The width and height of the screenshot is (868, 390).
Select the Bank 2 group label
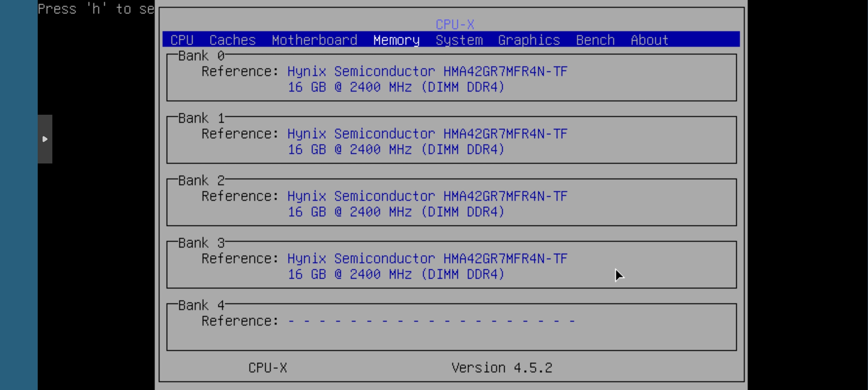point(201,181)
